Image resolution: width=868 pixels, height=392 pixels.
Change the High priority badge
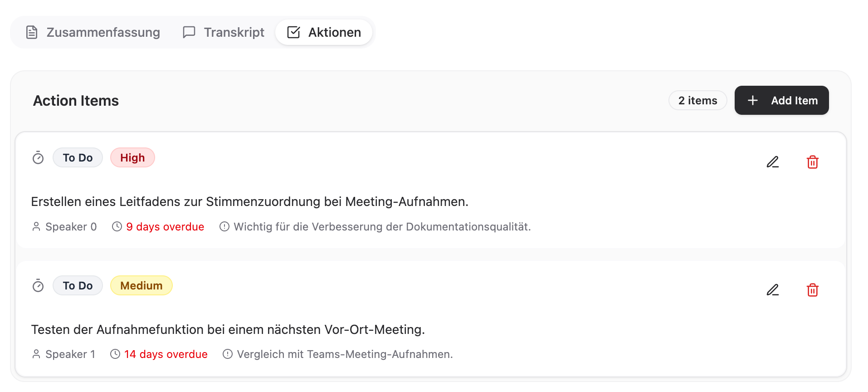click(x=132, y=157)
